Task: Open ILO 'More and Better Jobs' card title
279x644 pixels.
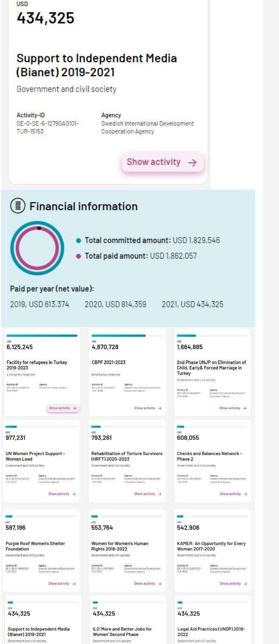Action: (x=122, y=632)
